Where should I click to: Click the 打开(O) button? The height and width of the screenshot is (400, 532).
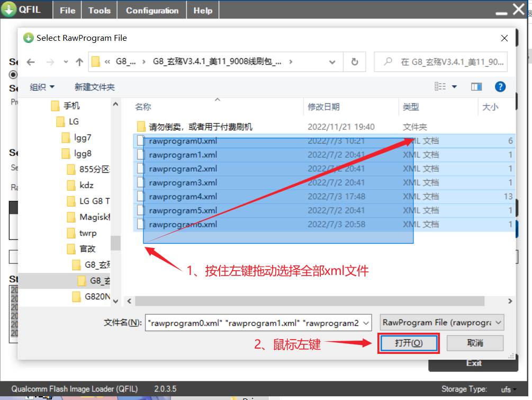pos(409,343)
